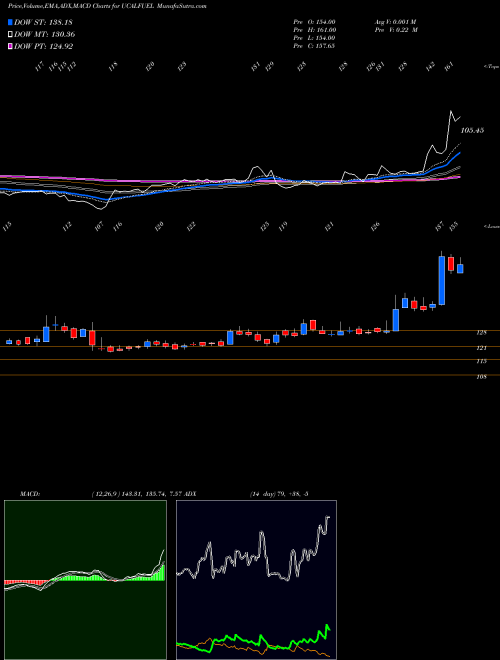The height and width of the screenshot is (660, 500).
Task: Click the red MACD histogram bars at left
Action: click(x=26, y=583)
